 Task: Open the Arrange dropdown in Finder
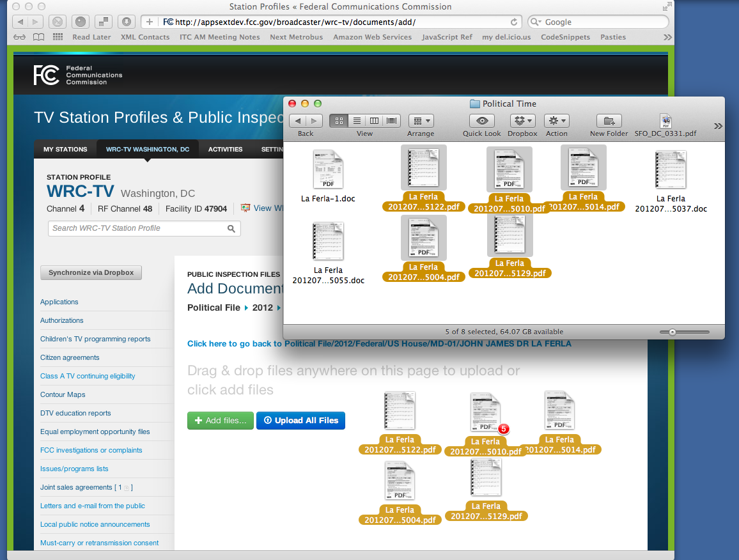[421, 121]
